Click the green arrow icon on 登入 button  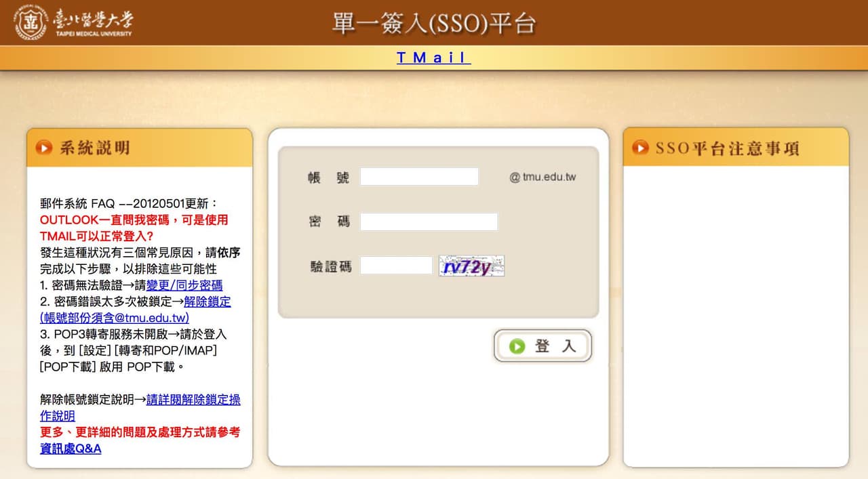click(x=517, y=346)
